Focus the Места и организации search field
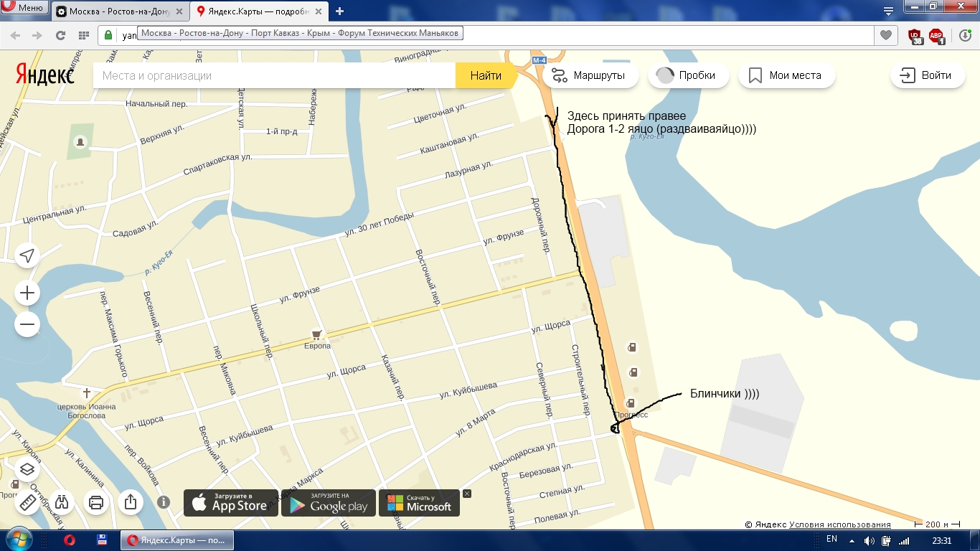 pyautogui.click(x=273, y=75)
